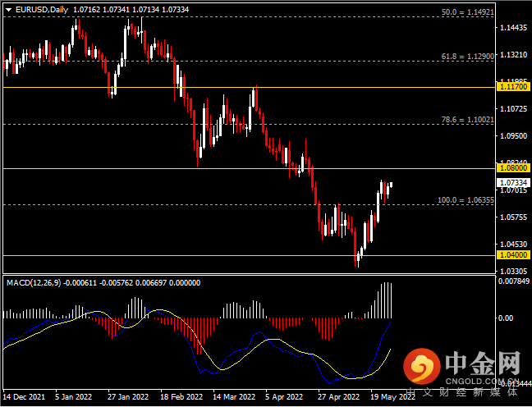Click the MACD(12,26,9) indicator label
The width and height of the screenshot is (532, 407).
pyautogui.click(x=34, y=283)
